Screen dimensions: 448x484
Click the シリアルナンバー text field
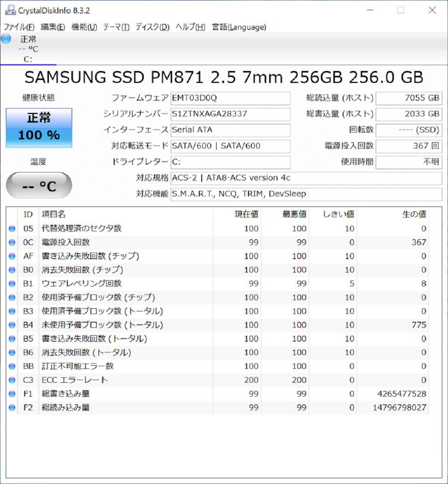click(x=230, y=114)
